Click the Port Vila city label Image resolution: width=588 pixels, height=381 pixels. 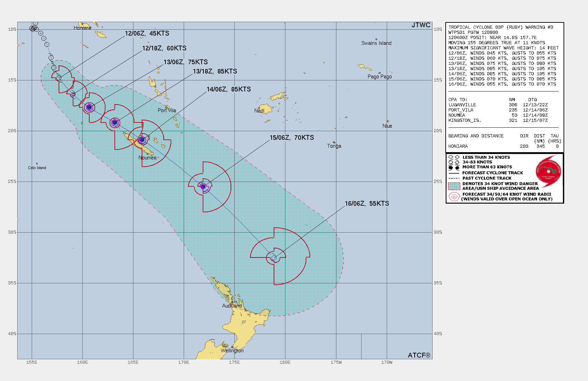click(167, 110)
